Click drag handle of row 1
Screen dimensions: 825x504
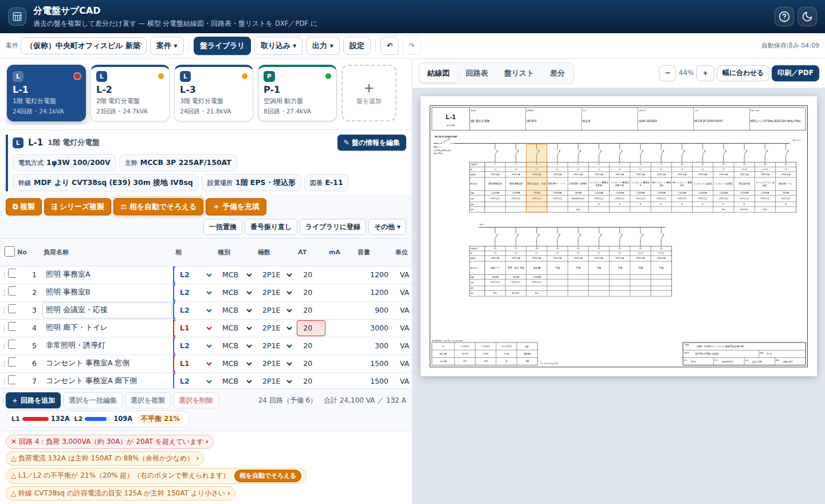tap(4, 275)
